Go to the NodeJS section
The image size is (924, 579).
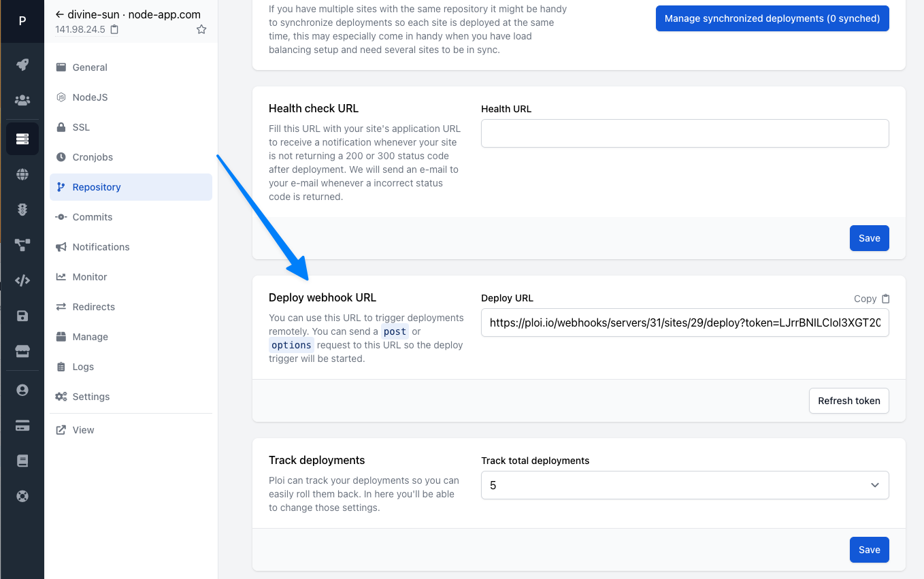131,97
